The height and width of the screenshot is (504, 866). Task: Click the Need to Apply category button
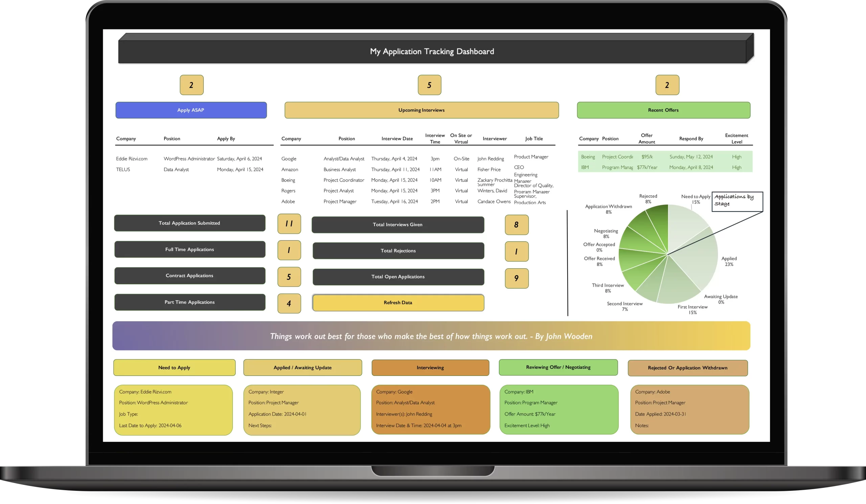(174, 367)
